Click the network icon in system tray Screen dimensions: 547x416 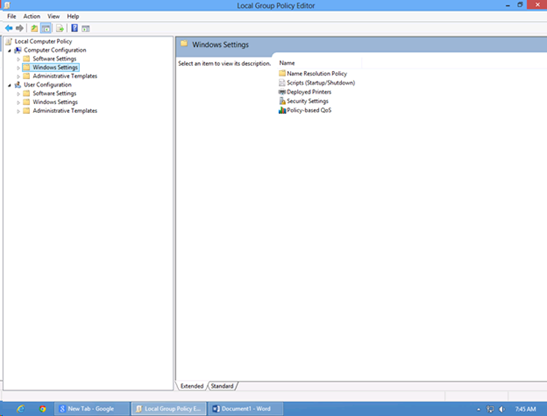[x=490, y=409]
